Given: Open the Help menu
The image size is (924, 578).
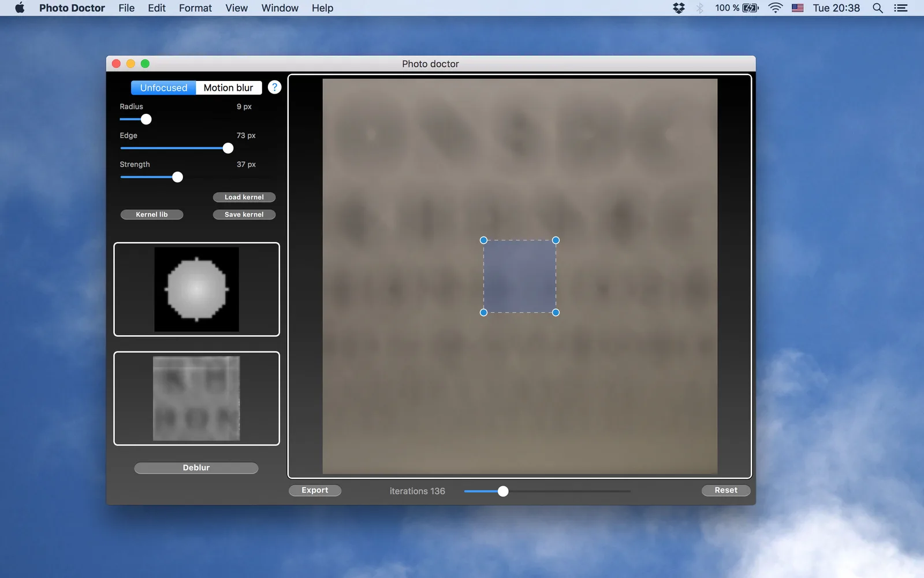Looking at the screenshot, I should click(x=322, y=8).
